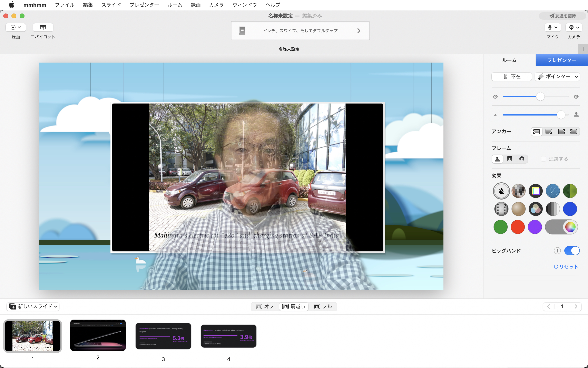The width and height of the screenshot is (588, 368).
Task: Open the record (録画) dropdown
Action: (x=16, y=28)
